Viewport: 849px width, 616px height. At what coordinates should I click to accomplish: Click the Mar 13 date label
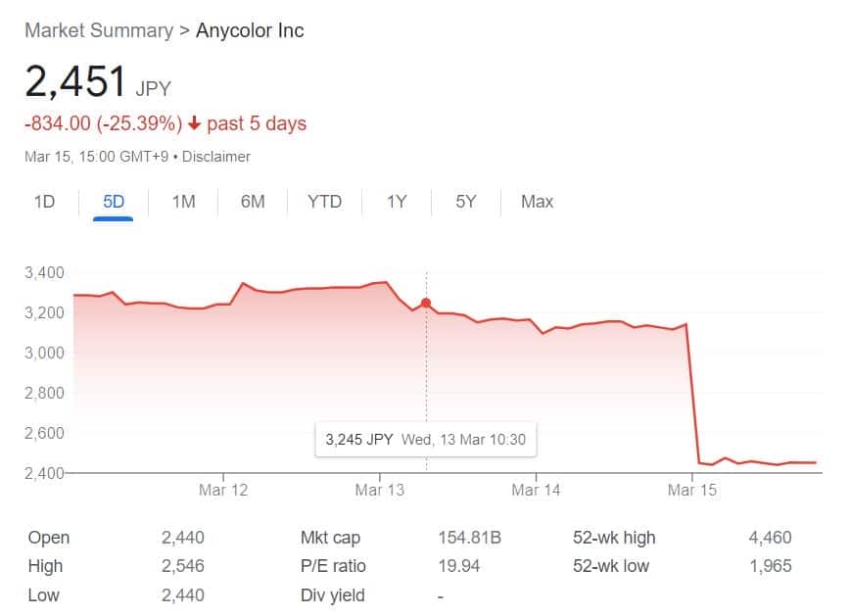[x=380, y=490]
